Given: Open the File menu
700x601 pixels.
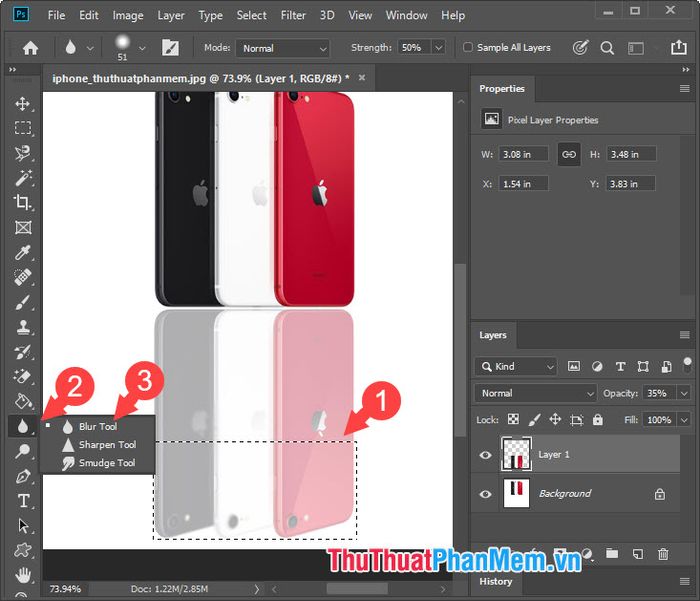Looking at the screenshot, I should click(56, 15).
